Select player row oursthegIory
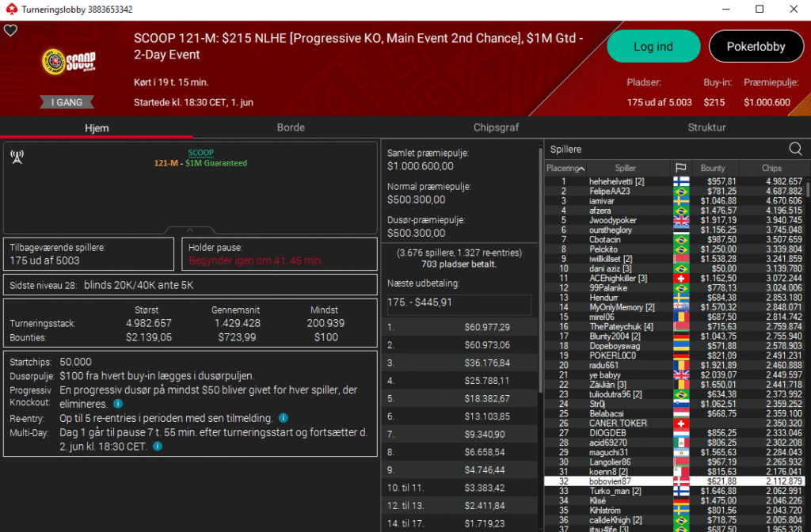This screenshot has width=811, height=532. point(674,230)
